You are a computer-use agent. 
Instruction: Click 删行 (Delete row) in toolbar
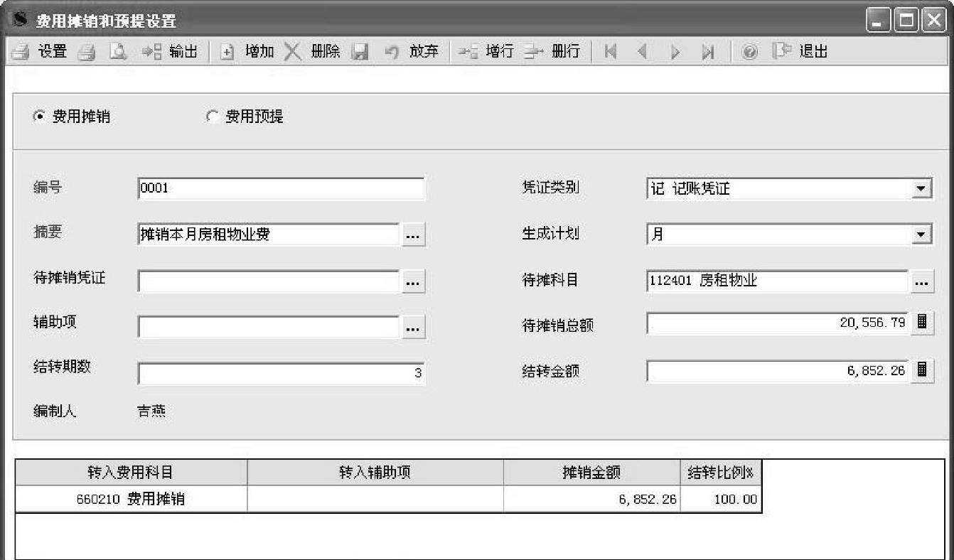click(x=552, y=52)
